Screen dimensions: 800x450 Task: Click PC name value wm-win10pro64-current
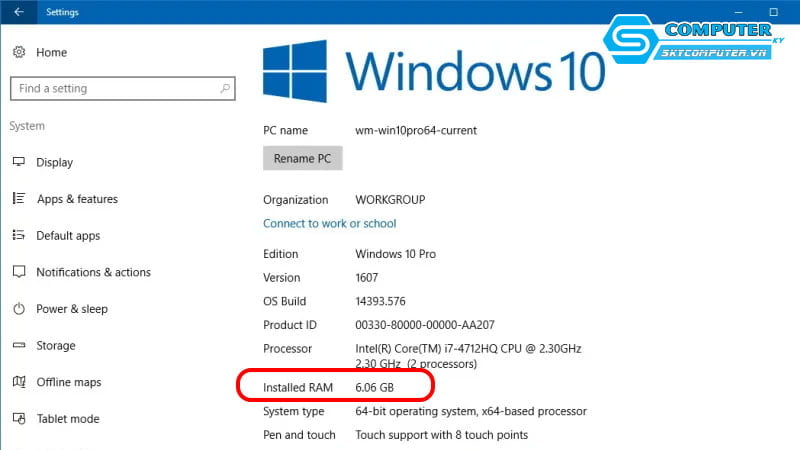416,131
